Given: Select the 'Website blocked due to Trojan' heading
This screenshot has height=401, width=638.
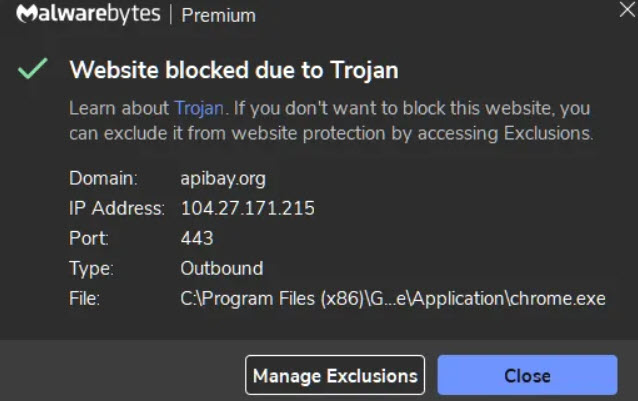Looking at the screenshot, I should (233, 70).
